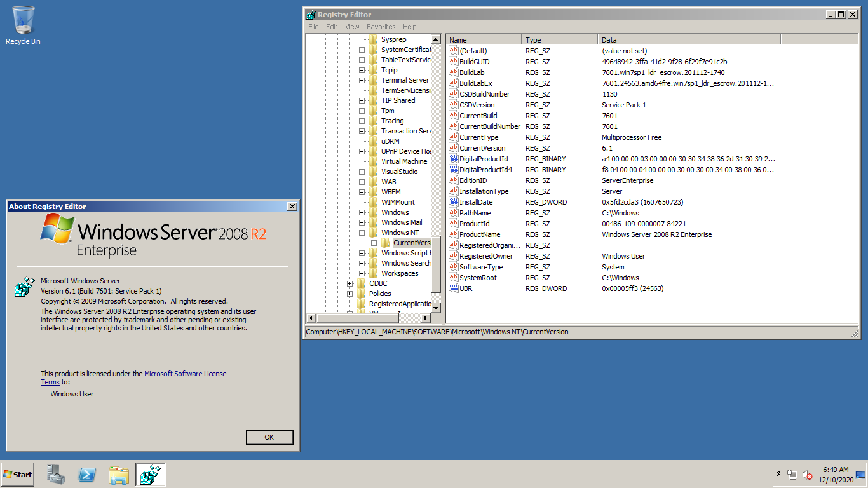
Task: Click the (Default) value string icon
Action: [454, 50]
